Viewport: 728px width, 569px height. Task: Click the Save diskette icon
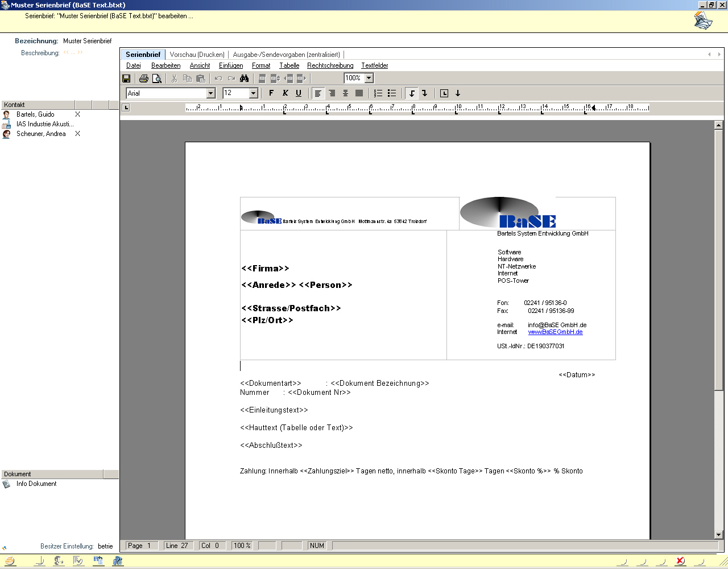click(x=127, y=79)
